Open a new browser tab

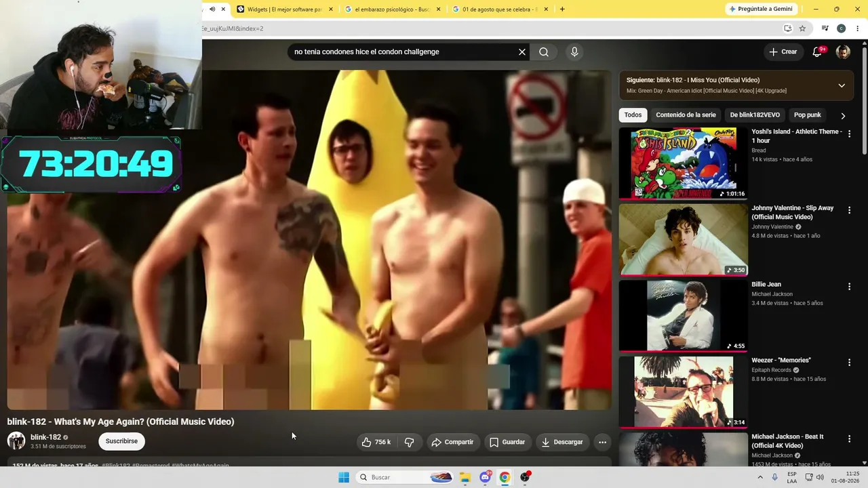point(562,9)
